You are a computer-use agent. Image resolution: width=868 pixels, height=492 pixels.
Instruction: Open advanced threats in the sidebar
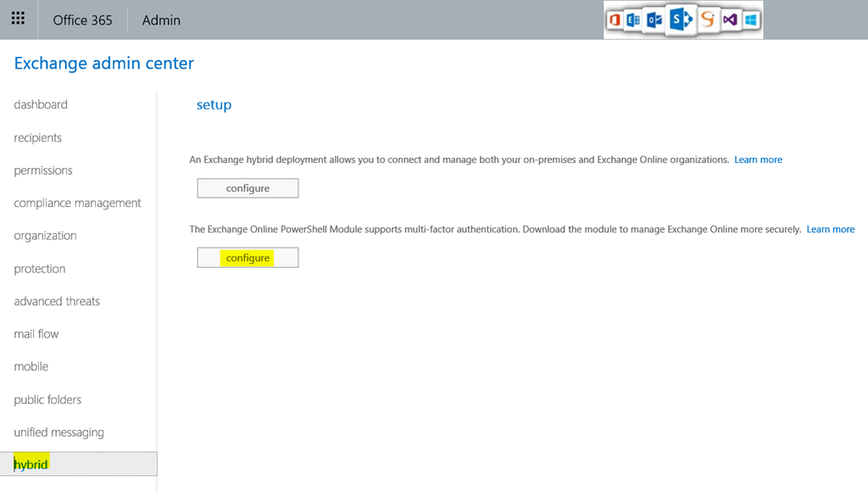pos(57,301)
